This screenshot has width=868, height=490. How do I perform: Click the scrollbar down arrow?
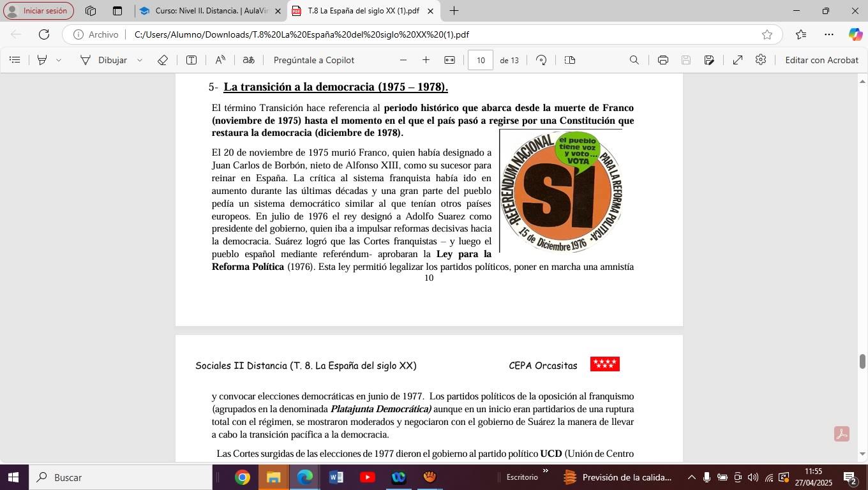pos(863,454)
